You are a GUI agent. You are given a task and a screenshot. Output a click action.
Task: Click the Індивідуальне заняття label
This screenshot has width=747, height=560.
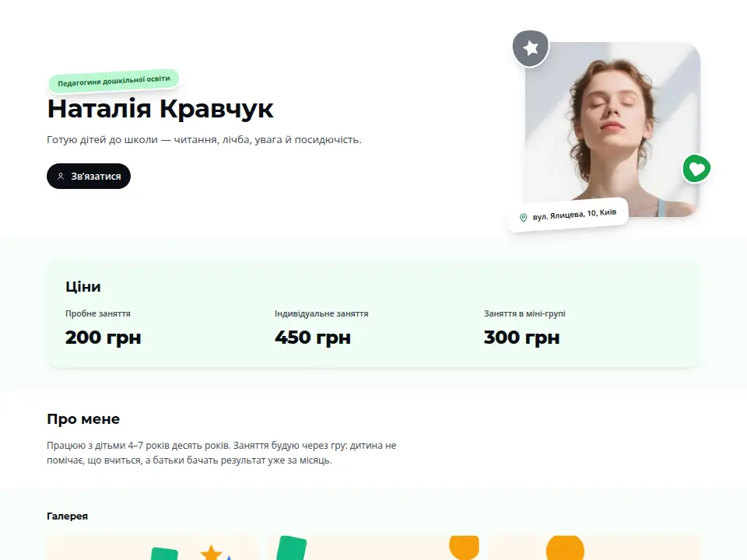click(321, 313)
